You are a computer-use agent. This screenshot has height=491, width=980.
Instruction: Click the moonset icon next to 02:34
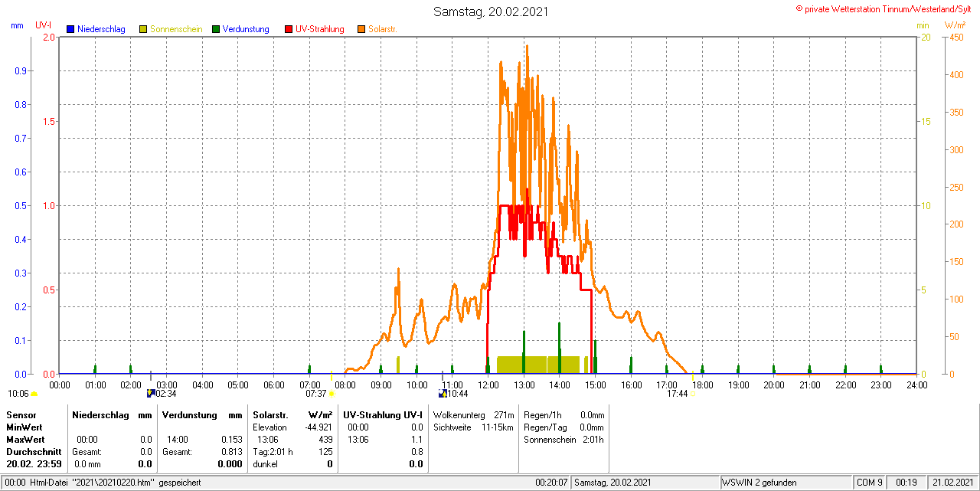tap(151, 393)
